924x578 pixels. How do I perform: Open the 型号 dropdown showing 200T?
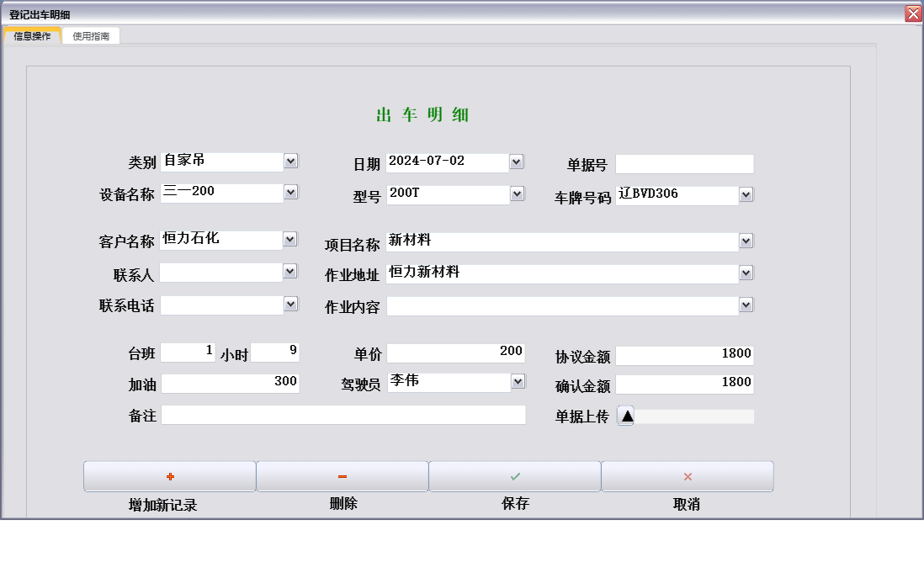(x=516, y=194)
